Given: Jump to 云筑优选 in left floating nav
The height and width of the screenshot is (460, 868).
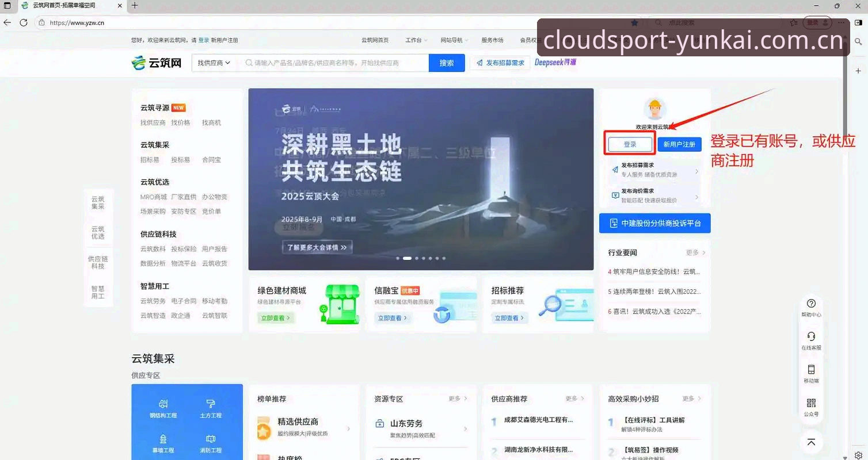Looking at the screenshot, I should tap(98, 232).
